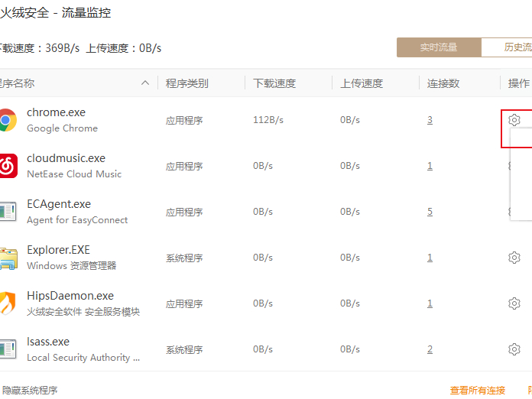Open lsass.exe connection count 2
The height and width of the screenshot is (399, 532).
[x=430, y=349]
